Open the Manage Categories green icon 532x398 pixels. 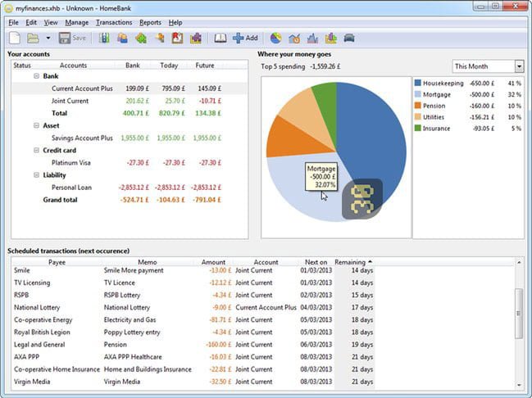(x=141, y=38)
